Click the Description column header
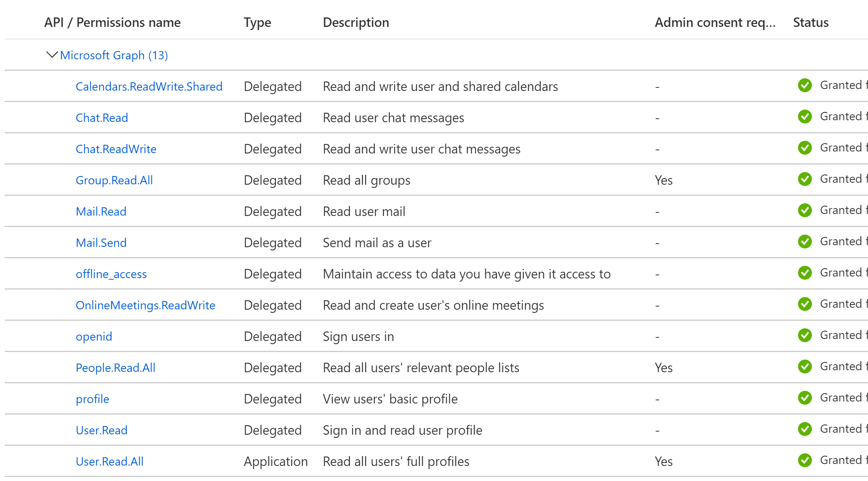The image size is (868, 481). point(356,23)
